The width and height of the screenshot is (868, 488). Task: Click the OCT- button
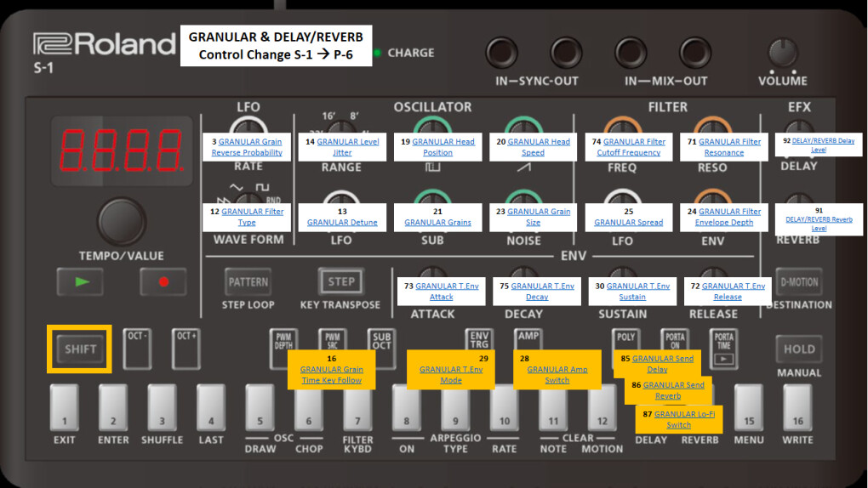(x=137, y=349)
